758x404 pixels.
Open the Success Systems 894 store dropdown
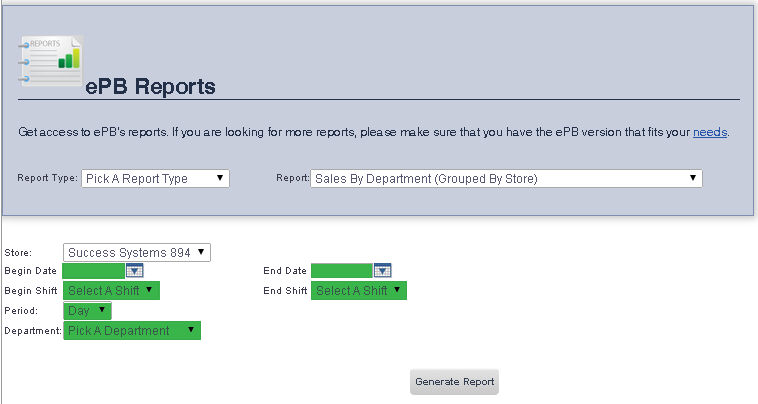click(136, 253)
